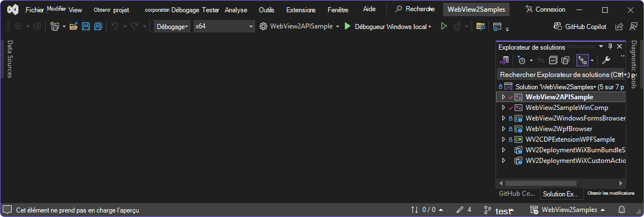The width and height of the screenshot is (644, 217).
Task: Click the Redo arrow icon
Action: point(134,26)
